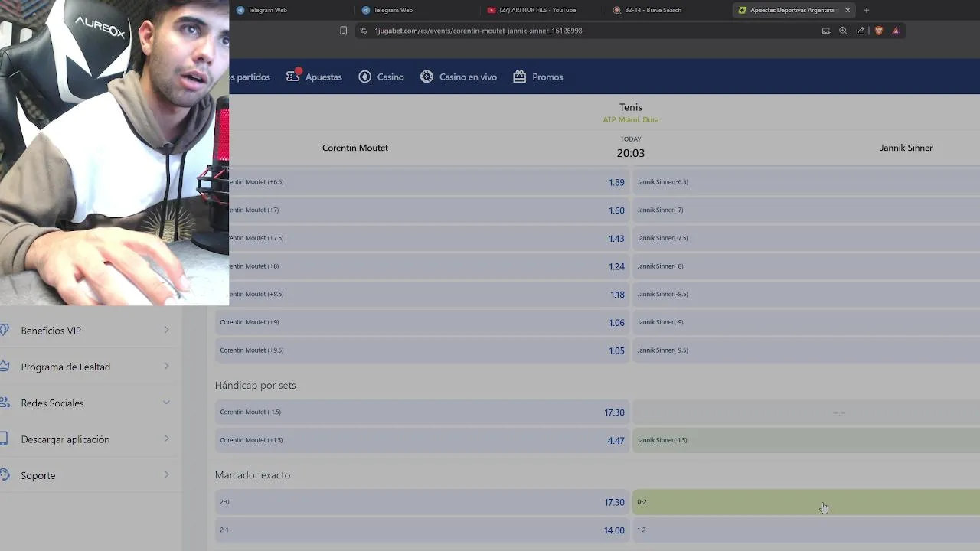
Task: Click the Apuestas ticket icon
Action: (x=292, y=77)
